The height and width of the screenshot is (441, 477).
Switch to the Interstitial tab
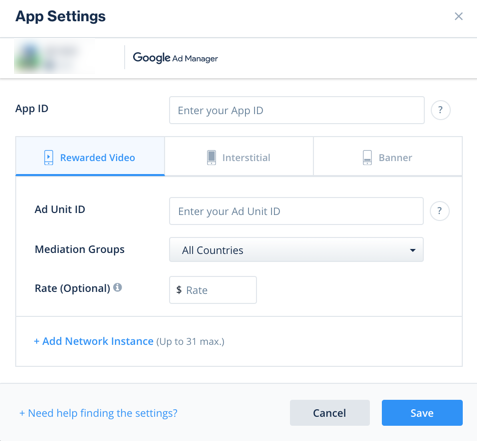[x=239, y=156]
